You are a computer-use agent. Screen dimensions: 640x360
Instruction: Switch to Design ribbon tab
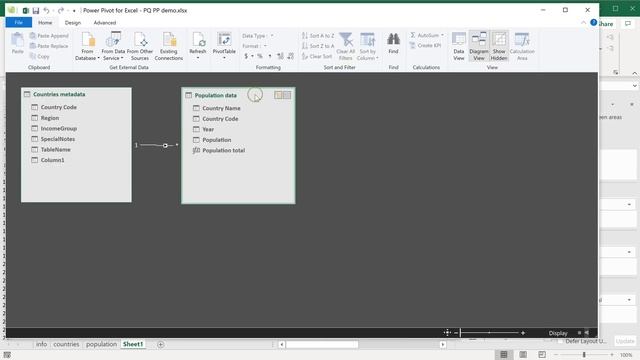[73, 23]
